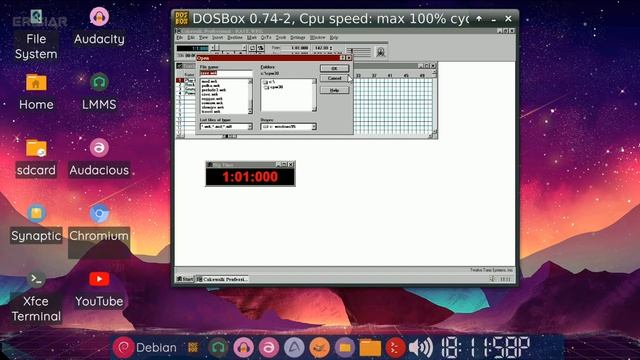Open Xfce Terminal desktop icon

36,297
